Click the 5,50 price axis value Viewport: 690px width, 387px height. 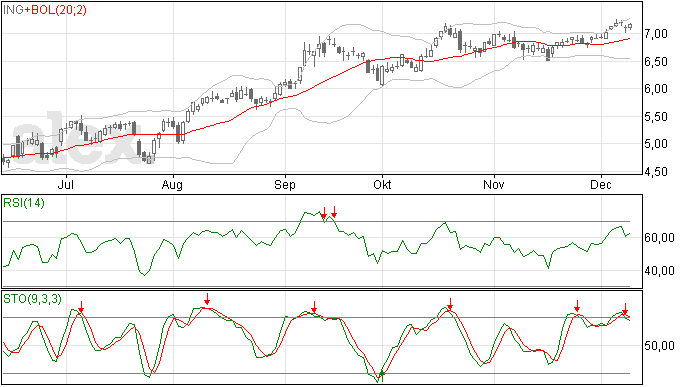tap(656, 117)
